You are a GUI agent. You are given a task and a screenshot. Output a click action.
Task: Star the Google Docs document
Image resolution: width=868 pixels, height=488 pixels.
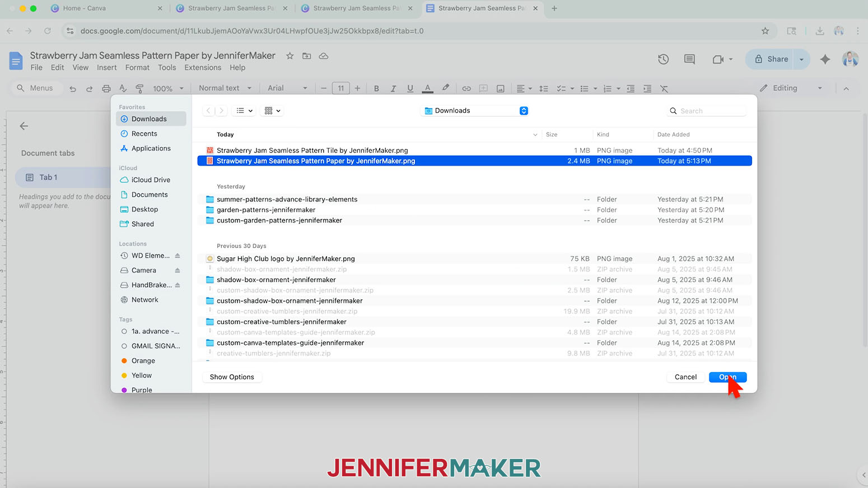tap(290, 56)
